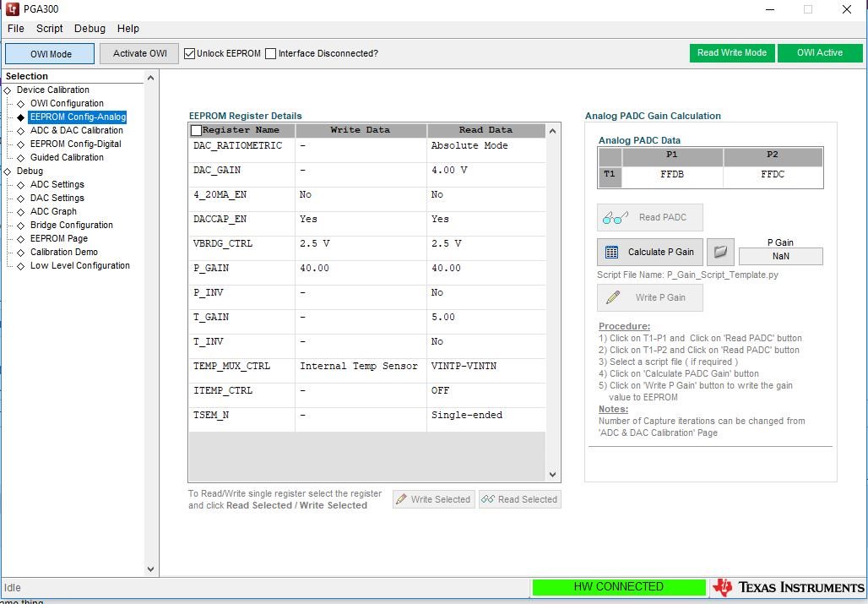Check the Register Name select-all checkbox
Screen dimensions: 868x604
click(x=196, y=131)
